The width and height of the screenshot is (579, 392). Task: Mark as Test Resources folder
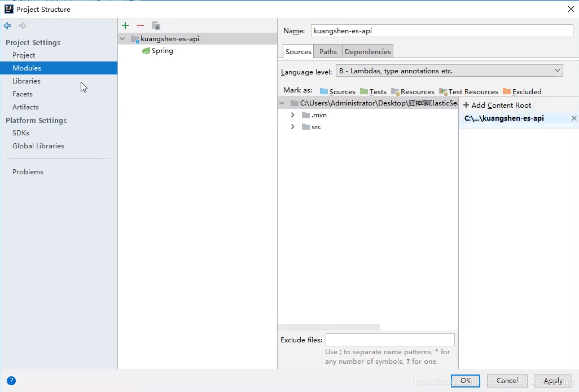[468, 91]
